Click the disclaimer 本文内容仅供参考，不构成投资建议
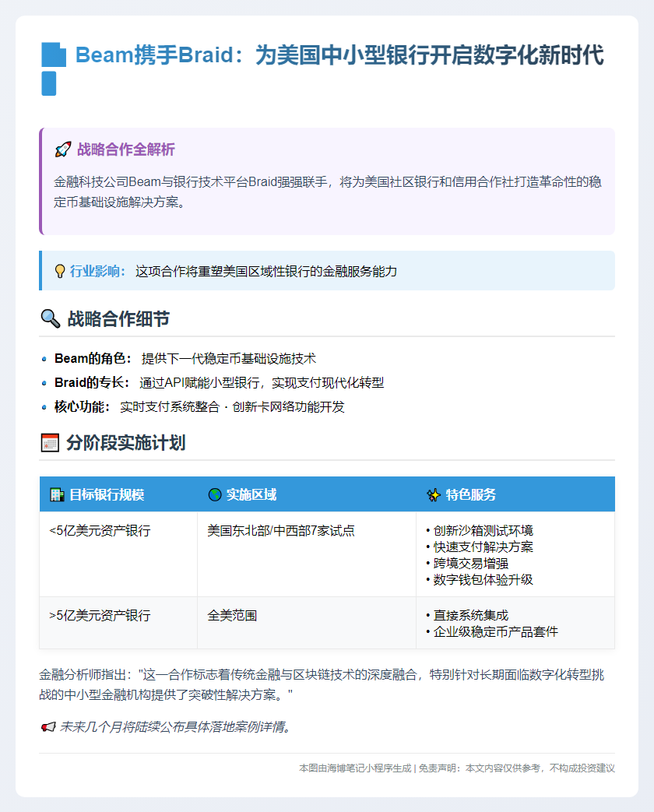This screenshot has height=812, width=654. coord(540,768)
